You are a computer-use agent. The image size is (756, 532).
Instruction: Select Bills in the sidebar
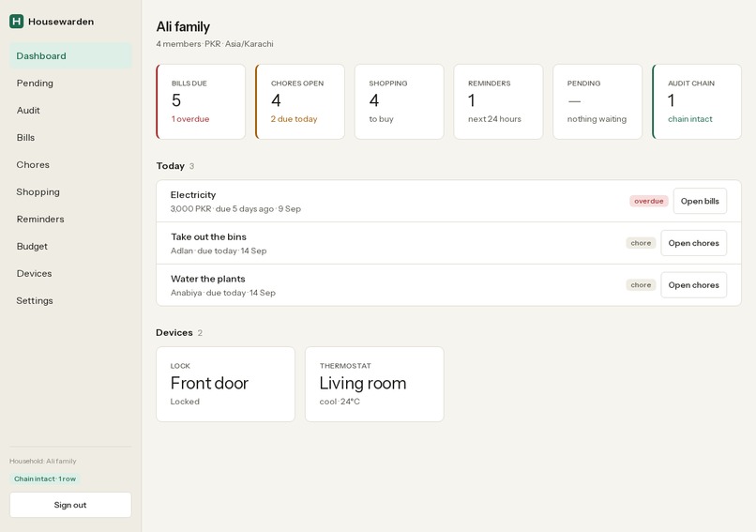[70, 138]
